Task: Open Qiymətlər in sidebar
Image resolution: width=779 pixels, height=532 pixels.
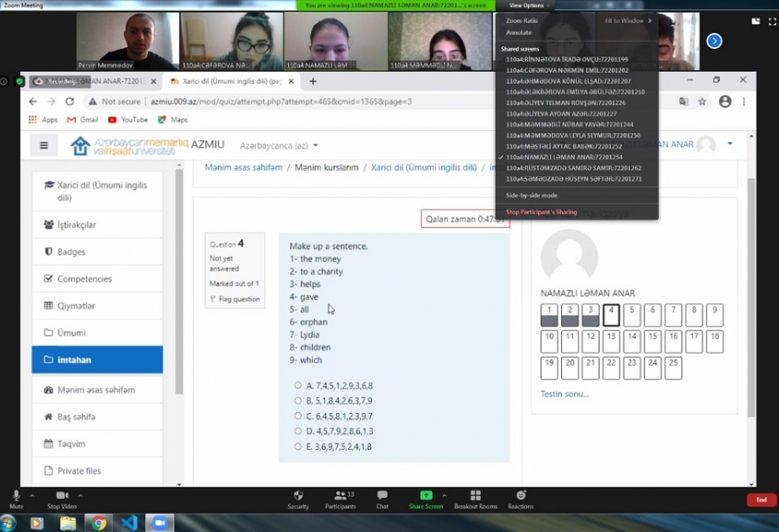Action: click(97, 306)
